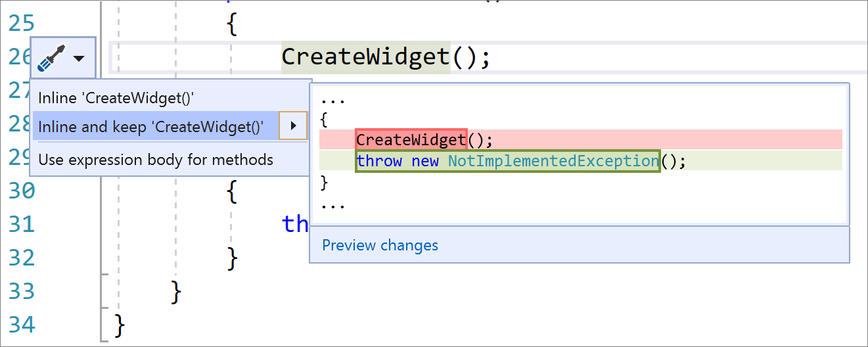868x347 pixels.
Task: Pick "Use expression body for methods"
Action: [x=156, y=160]
